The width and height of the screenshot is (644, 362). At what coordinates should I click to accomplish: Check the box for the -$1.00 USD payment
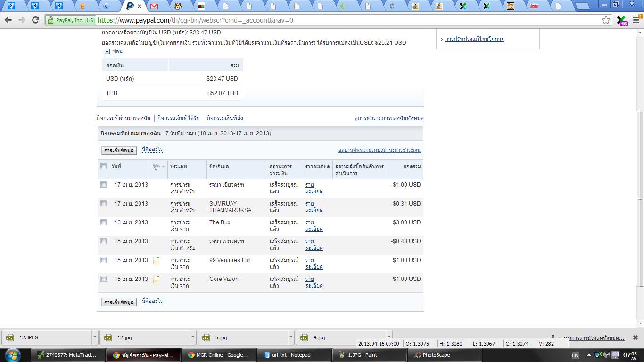104,185
